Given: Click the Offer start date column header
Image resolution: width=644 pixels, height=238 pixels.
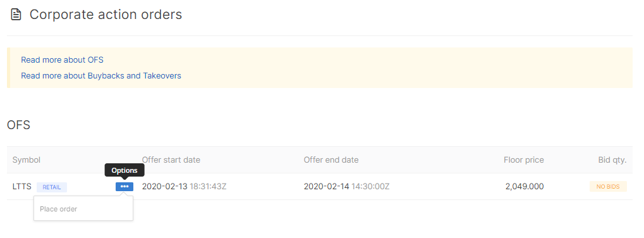Looking at the screenshot, I should (x=171, y=160).
